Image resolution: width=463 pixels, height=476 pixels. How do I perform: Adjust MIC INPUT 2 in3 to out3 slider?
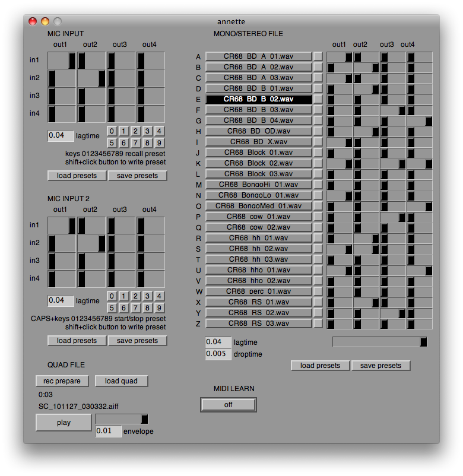(121, 261)
